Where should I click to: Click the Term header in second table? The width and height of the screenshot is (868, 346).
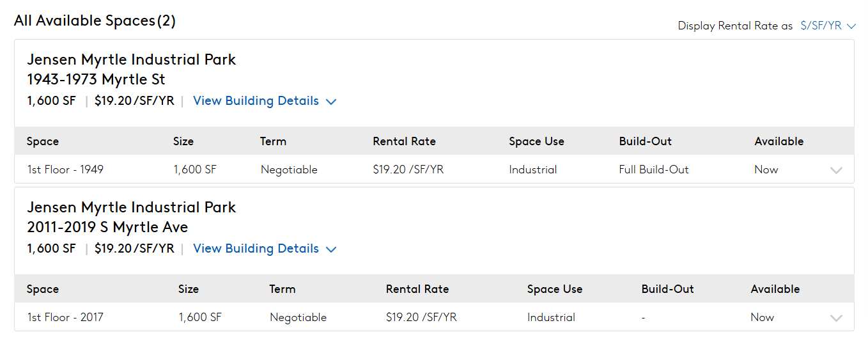[x=282, y=289]
